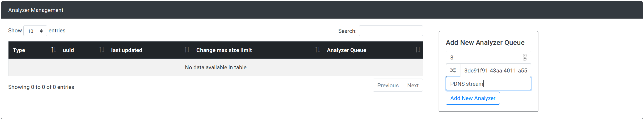This screenshot has width=644, height=120.
Task: Sort by last updated column arrows
Action: 187,50
